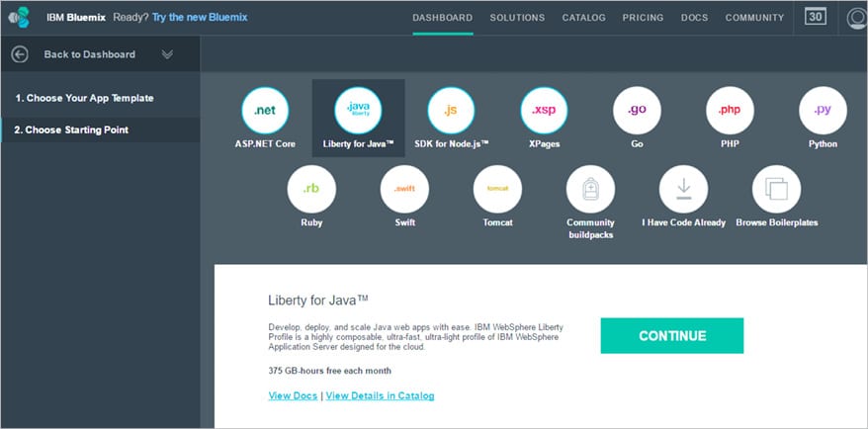
Task: Select the Go runtime icon
Action: click(x=638, y=110)
